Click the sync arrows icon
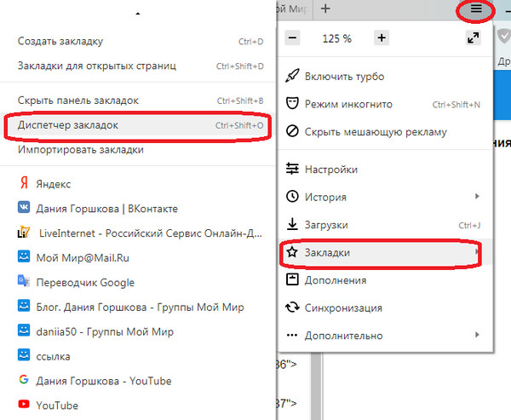511x420 pixels. tap(292, 308)
